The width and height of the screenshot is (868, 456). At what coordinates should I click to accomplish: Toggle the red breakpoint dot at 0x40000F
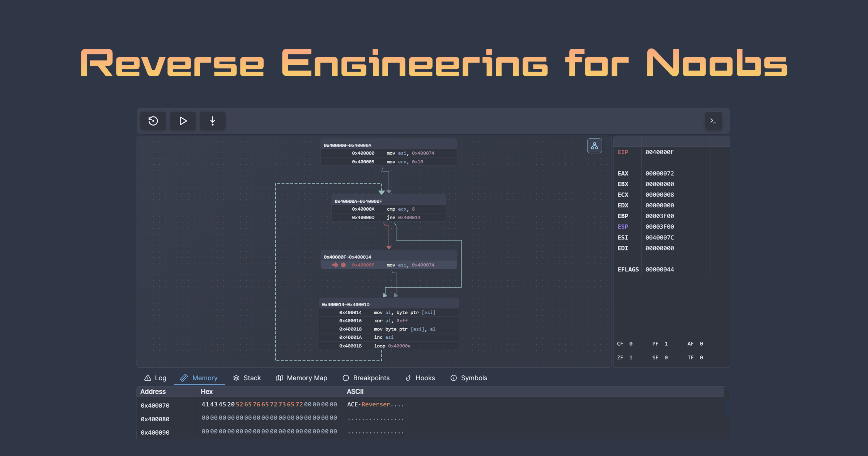(343, 265)
